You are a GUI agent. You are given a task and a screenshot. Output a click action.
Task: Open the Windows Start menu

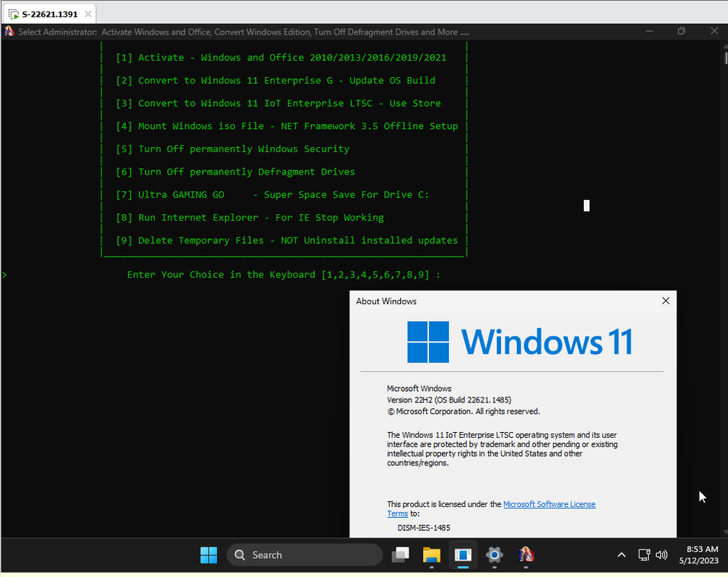[208, 555]
